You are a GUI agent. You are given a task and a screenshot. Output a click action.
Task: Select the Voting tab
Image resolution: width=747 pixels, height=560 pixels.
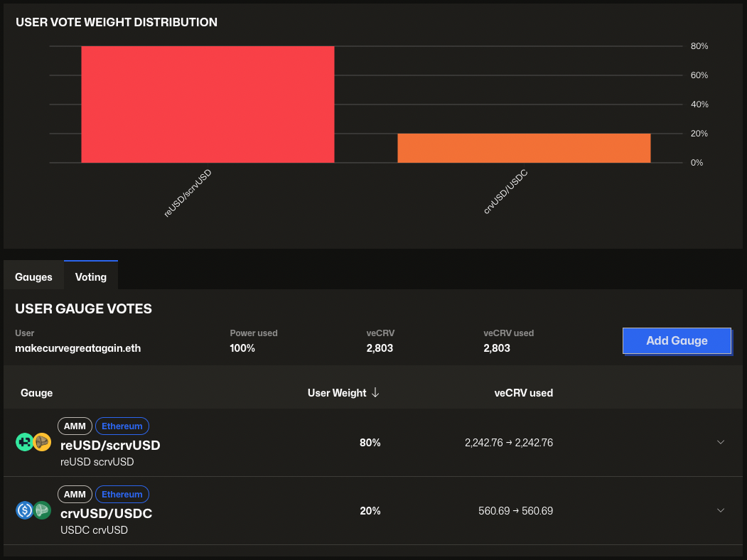point(91,276)
